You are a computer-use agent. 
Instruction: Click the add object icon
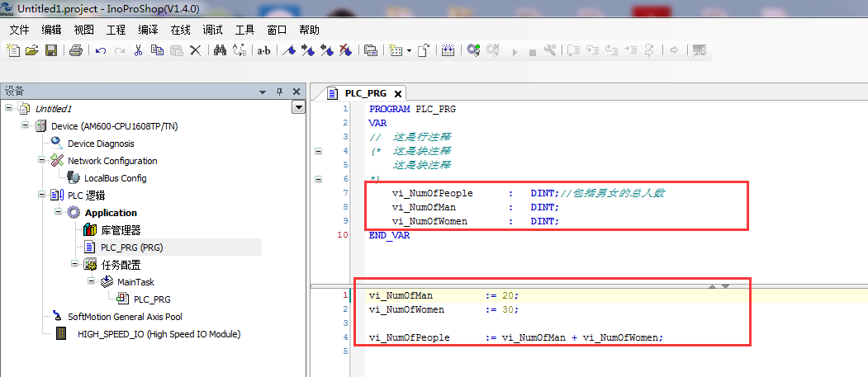[x=396, y=50]
